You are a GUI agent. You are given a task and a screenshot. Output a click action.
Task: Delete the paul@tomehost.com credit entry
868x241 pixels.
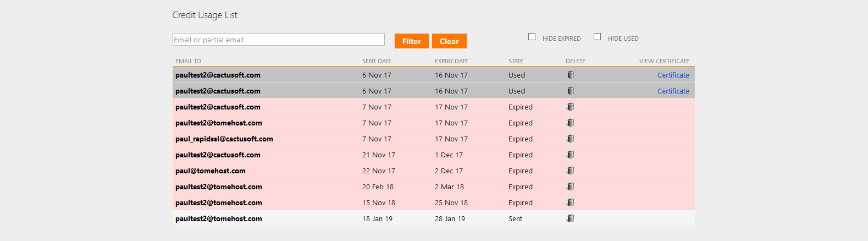coord(571,171)
